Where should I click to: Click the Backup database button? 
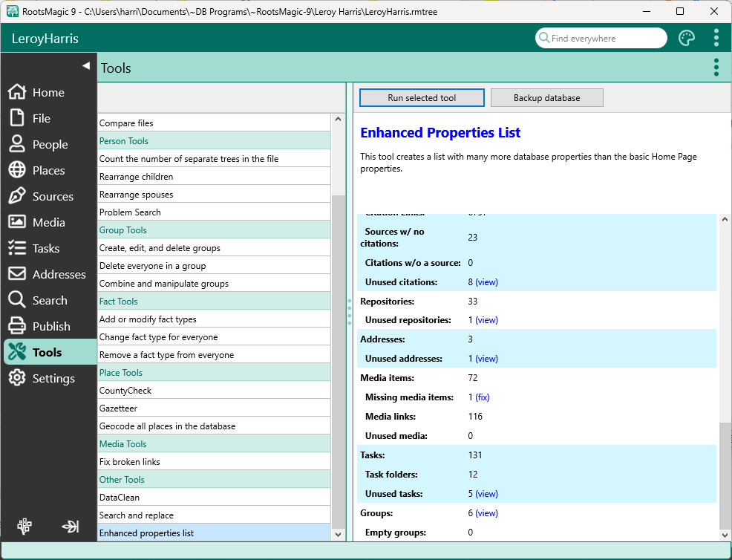(x=546, y=98)
